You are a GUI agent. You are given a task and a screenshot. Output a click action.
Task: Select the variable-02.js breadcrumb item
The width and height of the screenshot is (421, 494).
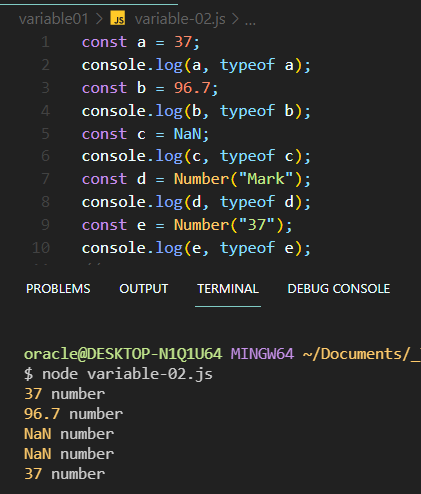180,19
